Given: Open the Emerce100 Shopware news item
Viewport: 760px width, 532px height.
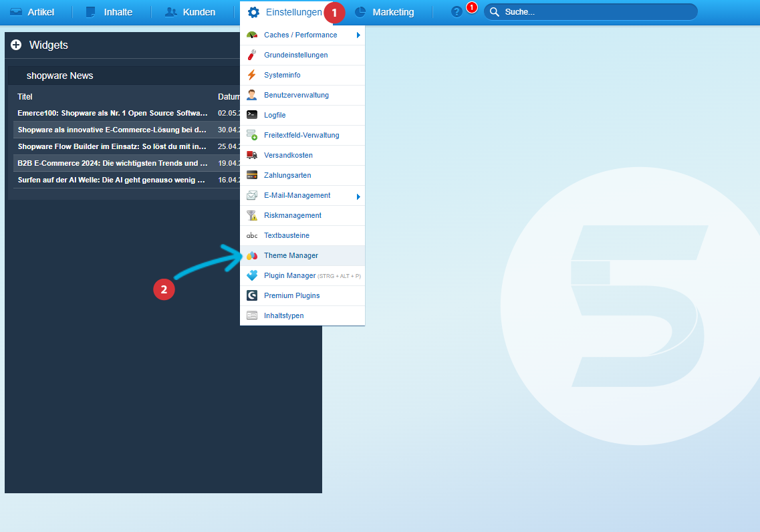Looking at the screenshot, I should click(112, 113).
